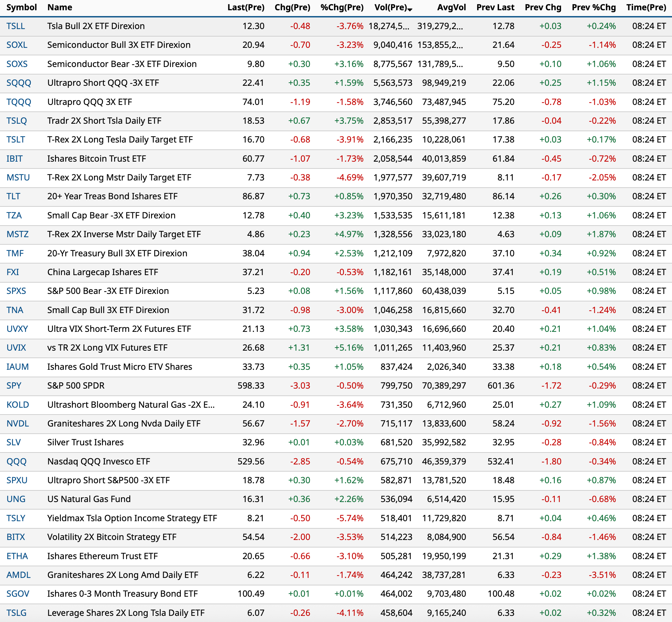Open the QQQ symbol link
Image resolution: width=672 pixels, height=622 pixels.
click(16, 461)
